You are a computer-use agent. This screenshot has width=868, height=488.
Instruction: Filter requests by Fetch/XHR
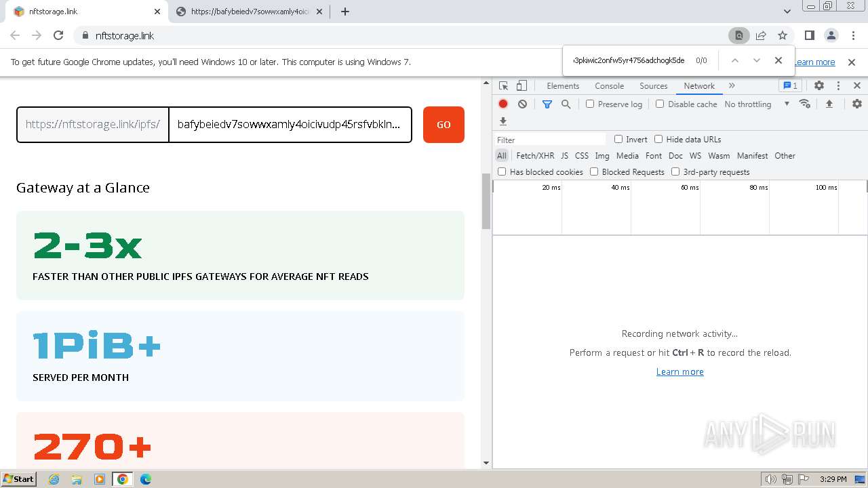[535, 156]
